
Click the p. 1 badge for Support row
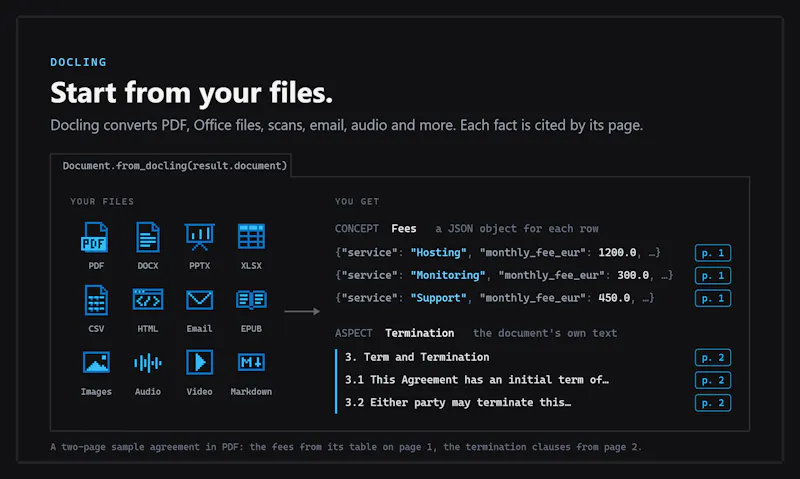713,298
